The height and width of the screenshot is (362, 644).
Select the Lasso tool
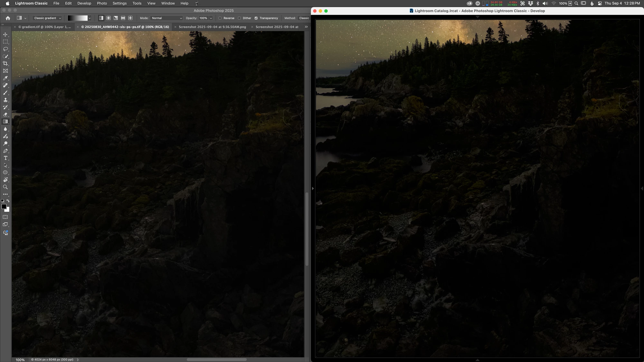[x=5, y=49]
